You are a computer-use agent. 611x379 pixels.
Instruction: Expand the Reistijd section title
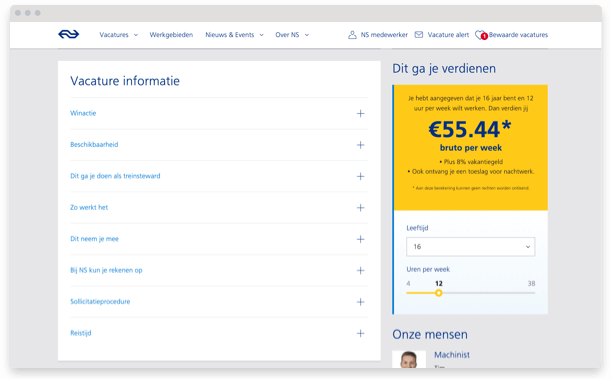tap(81, 333)
